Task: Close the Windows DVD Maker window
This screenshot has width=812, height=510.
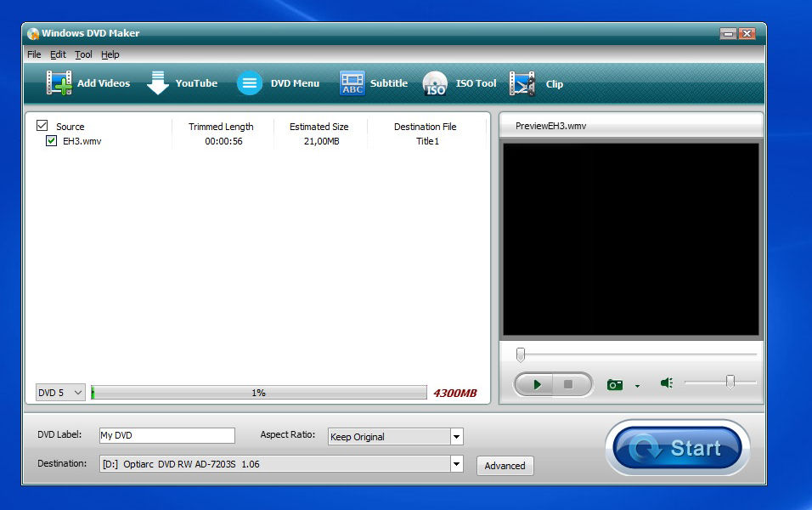Action: [x=747, y=34]
